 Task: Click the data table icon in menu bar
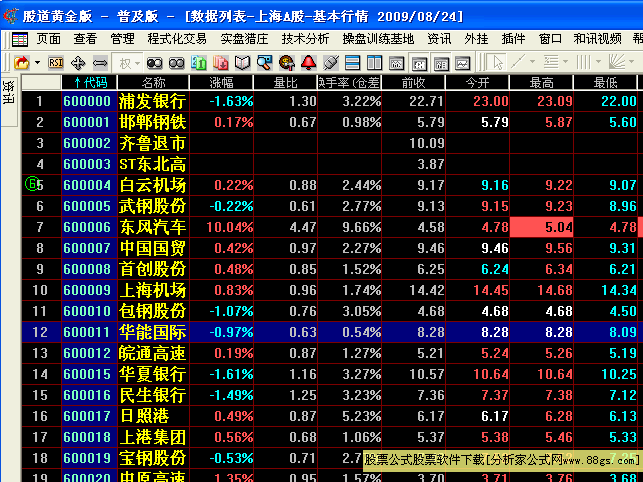(x=20, y=39)
